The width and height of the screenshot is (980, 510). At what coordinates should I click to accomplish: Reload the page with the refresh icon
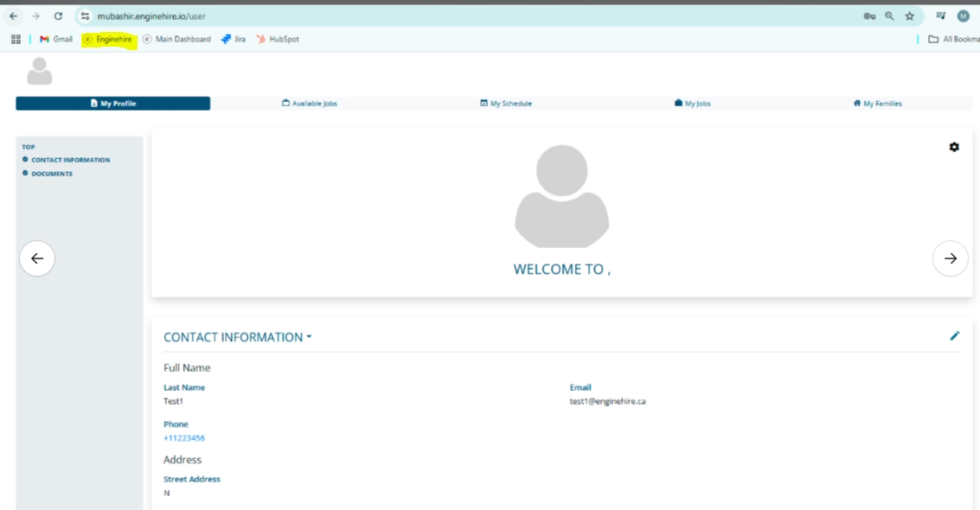tap(58, 16)
